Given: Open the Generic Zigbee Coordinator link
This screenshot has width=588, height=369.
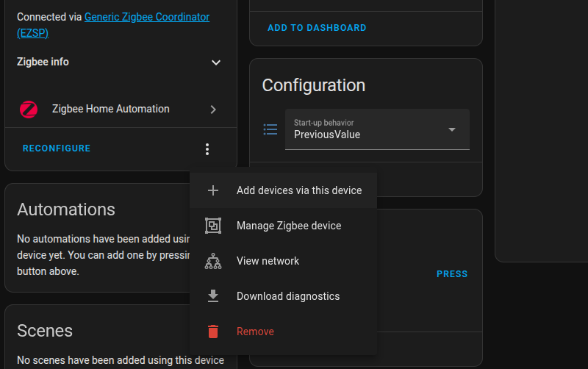Looking at the screenshot, I should coord(146,17).
